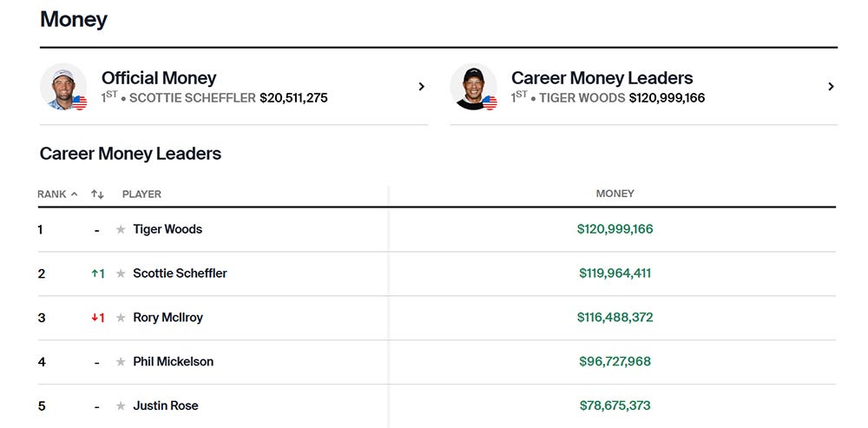Click the star beside Phil Mickelson
This screenshot has height=428, width=868.
click(x=121, y=362)
